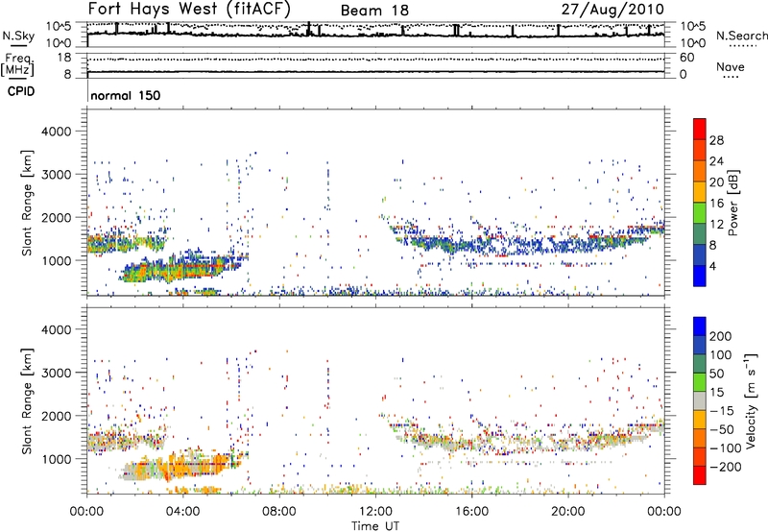Click the "Time UT" axis title

375,525
